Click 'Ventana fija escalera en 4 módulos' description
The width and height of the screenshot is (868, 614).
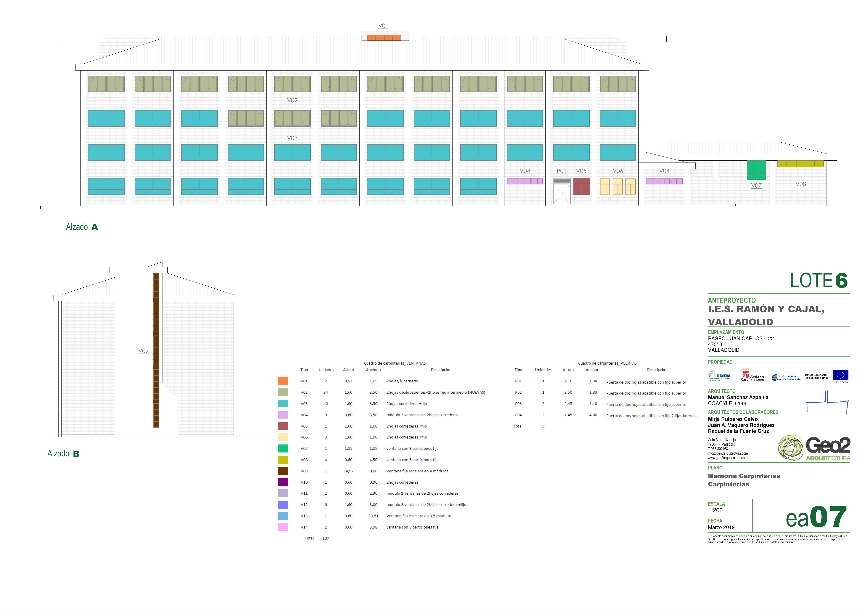[417, 471]
